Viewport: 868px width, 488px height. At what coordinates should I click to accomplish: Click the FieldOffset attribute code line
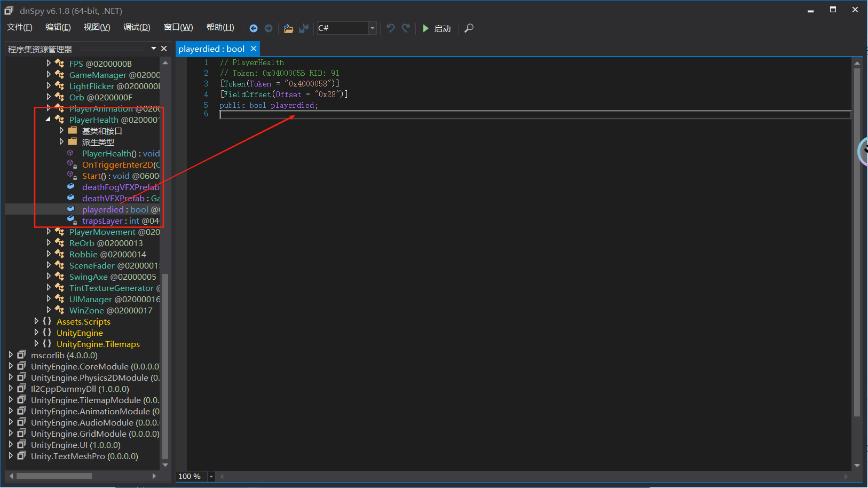[x=284, y=94]
